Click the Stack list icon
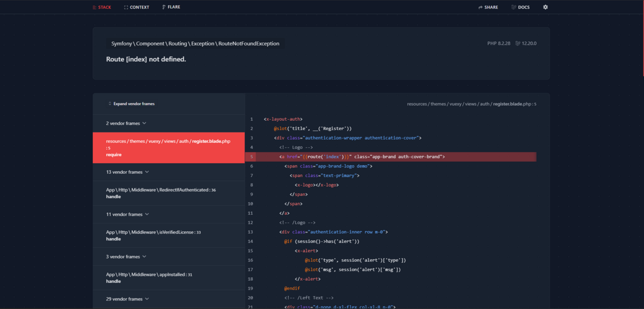Screen dimensions: 644x309 (94, 8)
